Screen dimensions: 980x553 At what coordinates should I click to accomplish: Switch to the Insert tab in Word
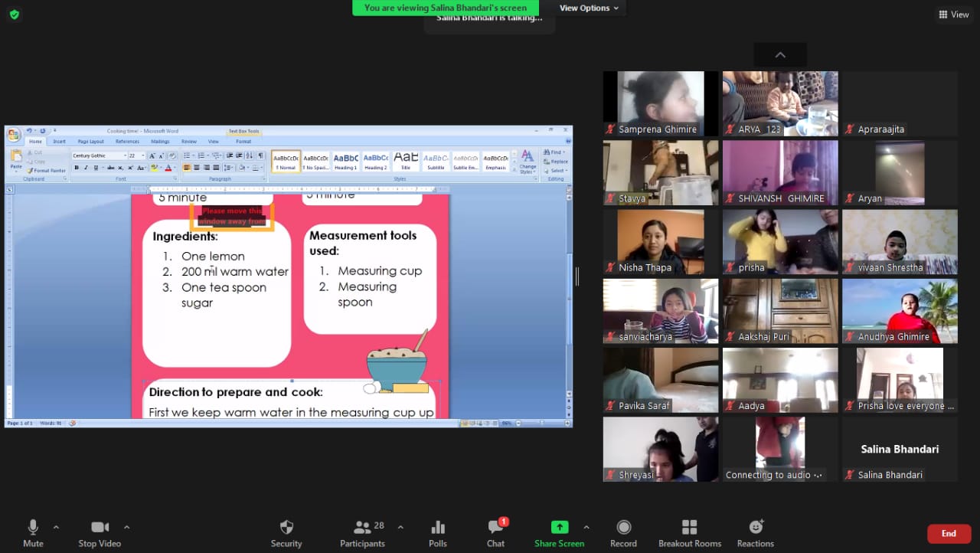pos(59,142)
